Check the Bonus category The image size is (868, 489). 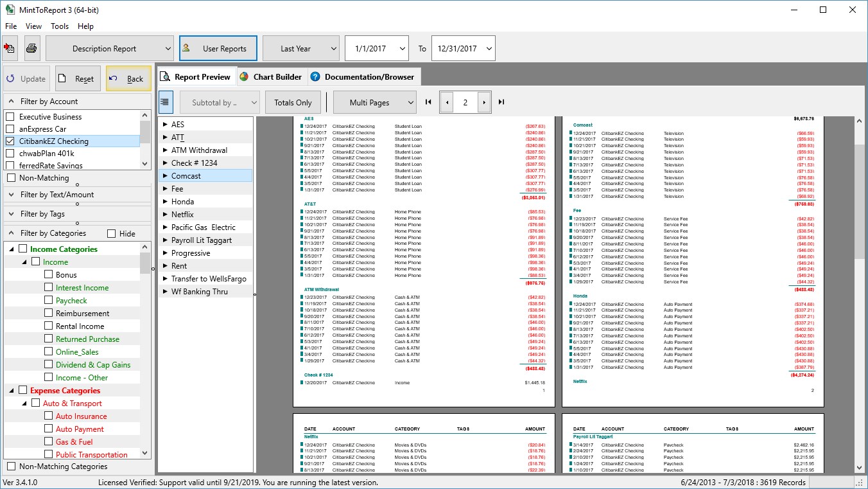tap(49, 274)
